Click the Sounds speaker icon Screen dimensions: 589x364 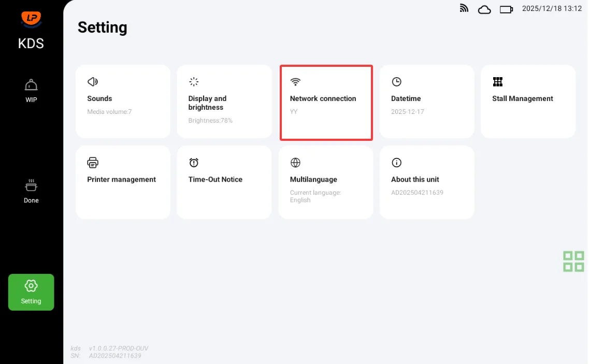coord(92,81)
